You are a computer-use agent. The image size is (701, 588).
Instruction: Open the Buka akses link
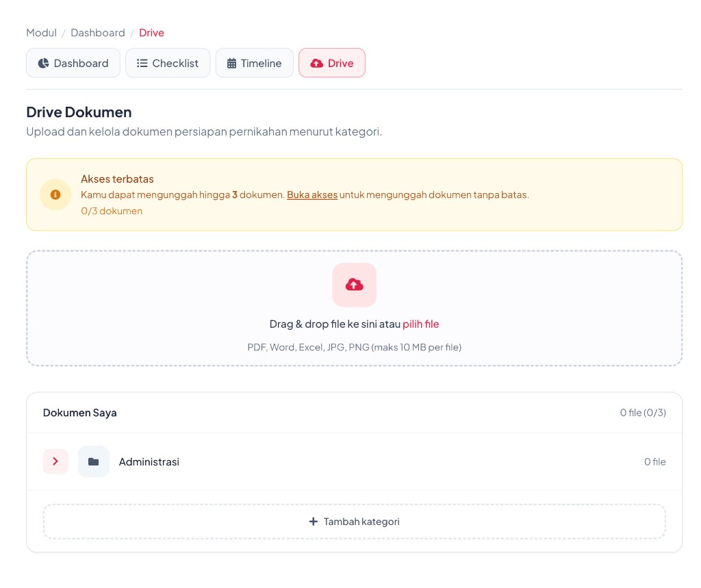312,195
